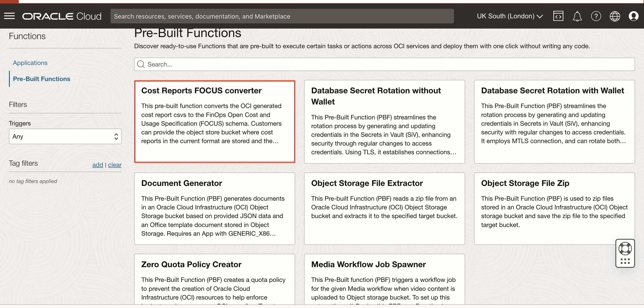Expand the Any trigger selection stepper
Image resolution: width=644 pixels, height=308 pixels.
[116, 136]
